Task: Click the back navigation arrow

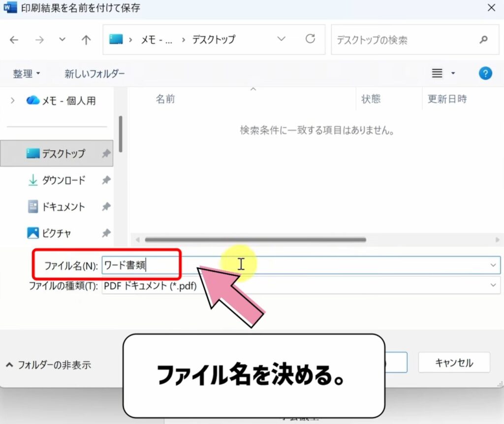Action: tap(14, 39)
